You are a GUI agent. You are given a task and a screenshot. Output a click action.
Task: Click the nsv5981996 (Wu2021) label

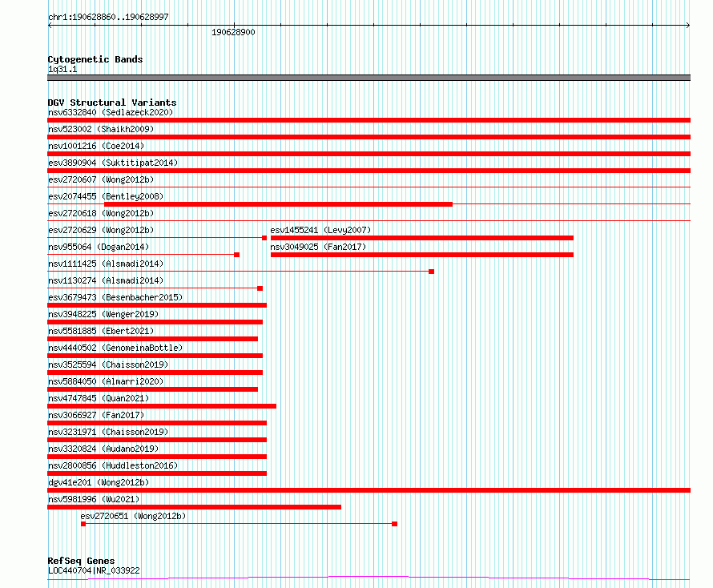[94, 499]
